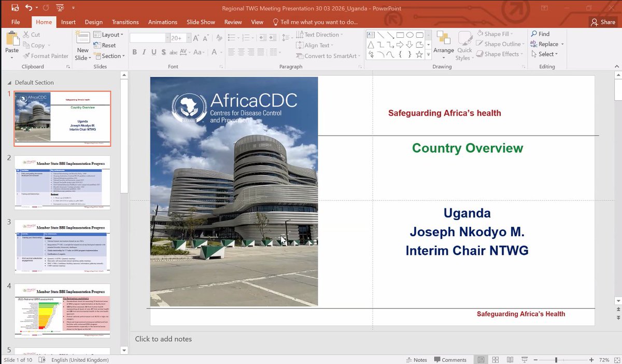Toggle Notes pane in status bar
The height and width of the screenshot is (364, 622).
pos(416,360)
